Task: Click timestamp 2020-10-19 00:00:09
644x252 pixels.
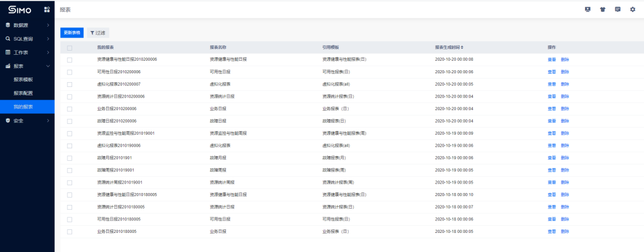Action: (x=454, y=133)
